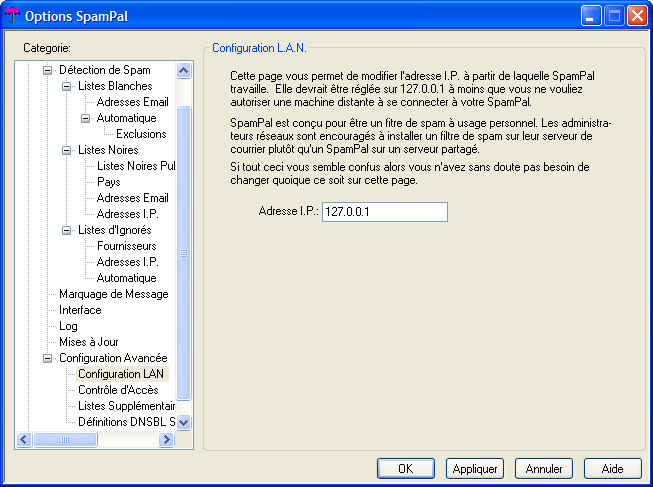This screenshot has height=487, width=653.
Task: Open the Interface category
Action: coord(80,310)
